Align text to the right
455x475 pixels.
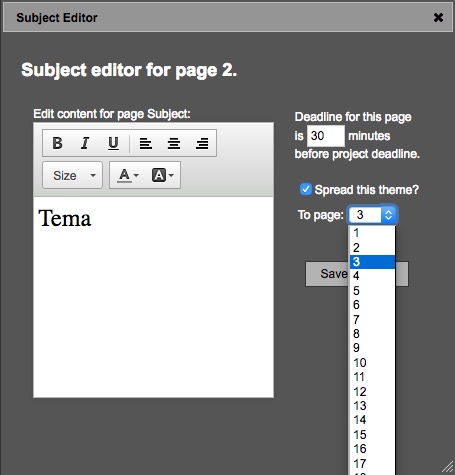[x=202, y=143]
